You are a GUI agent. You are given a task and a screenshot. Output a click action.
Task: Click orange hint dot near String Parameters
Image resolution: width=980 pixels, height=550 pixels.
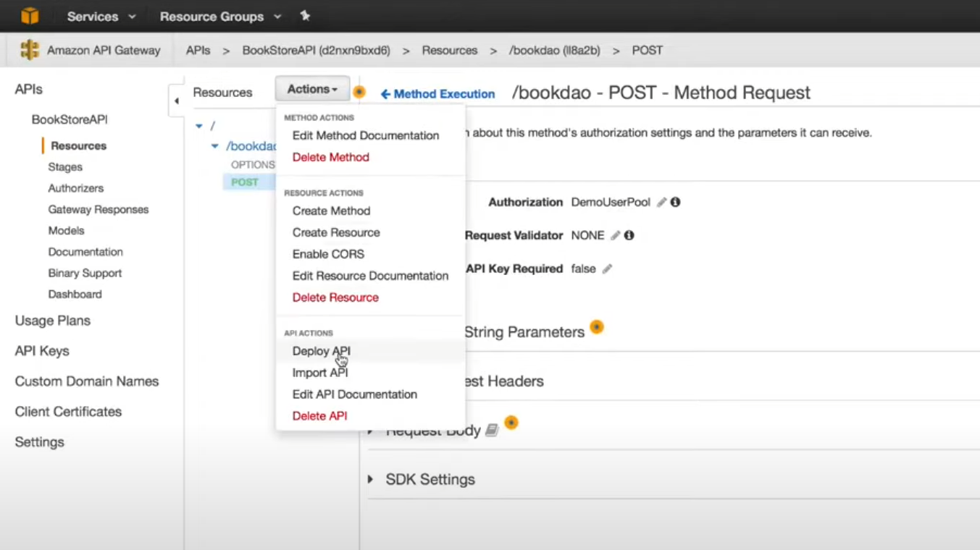(x=596, y=327)
